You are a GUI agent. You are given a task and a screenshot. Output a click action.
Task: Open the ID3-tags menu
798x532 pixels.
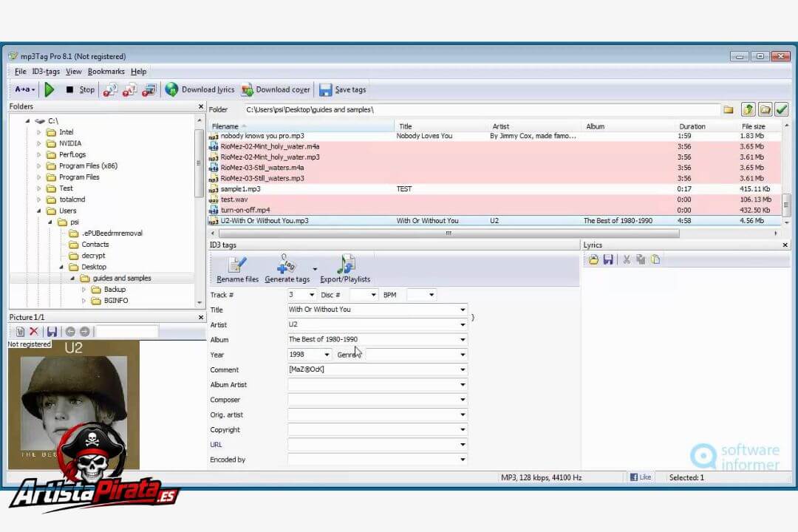[x=46, y=71]
